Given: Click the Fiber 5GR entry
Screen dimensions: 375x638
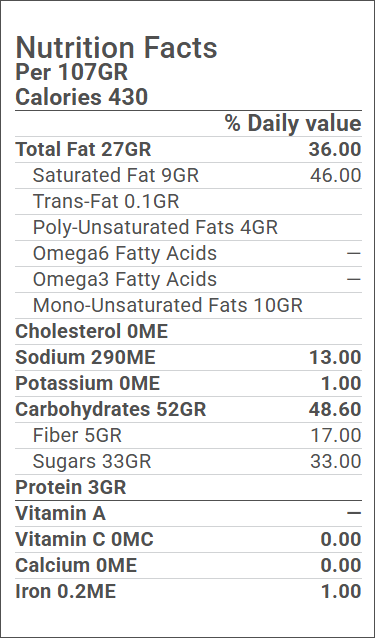Looking at the screenshot, I should [188, 436].
